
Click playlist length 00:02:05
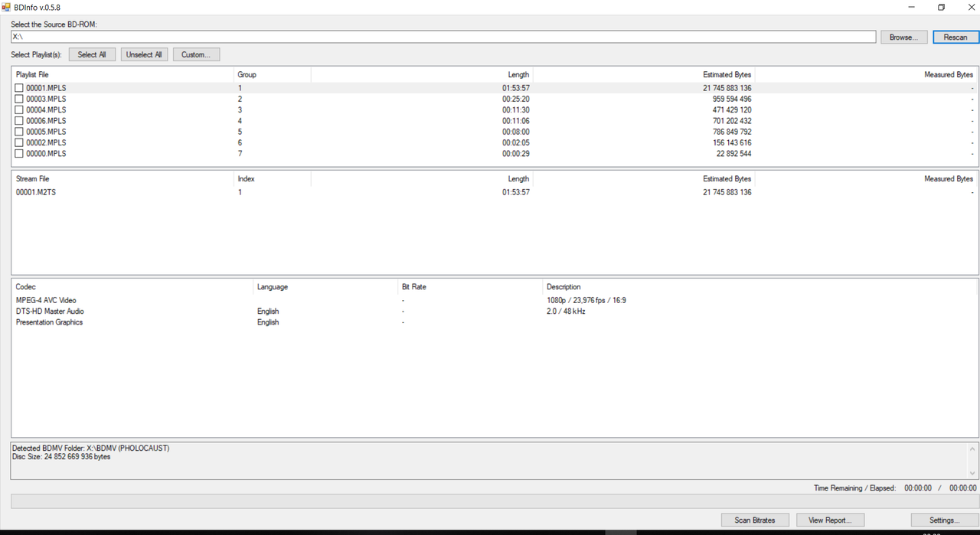pyautogui.click(x=516, y=142)
